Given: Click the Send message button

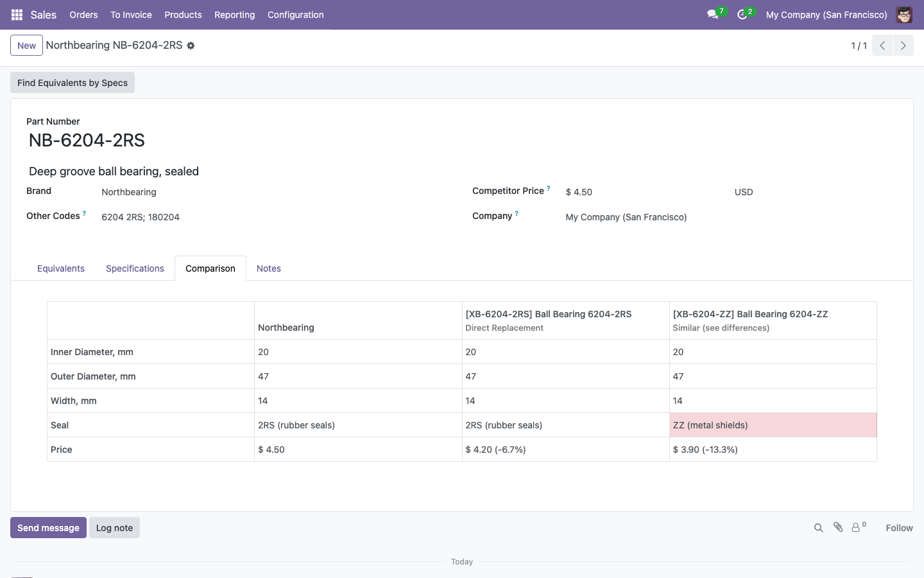Looking at the screenshot, I should click(48, 528).
